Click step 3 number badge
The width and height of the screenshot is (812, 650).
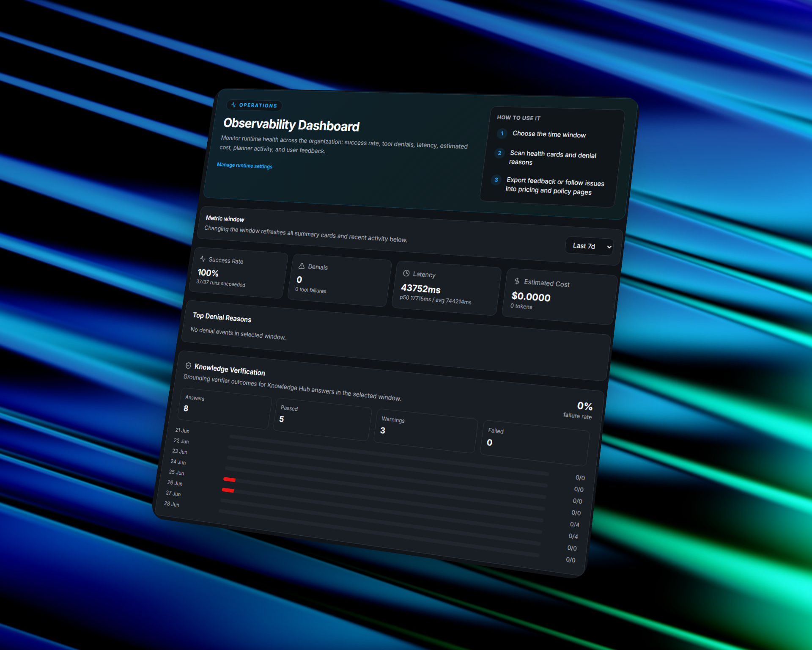tap(496, 180)
